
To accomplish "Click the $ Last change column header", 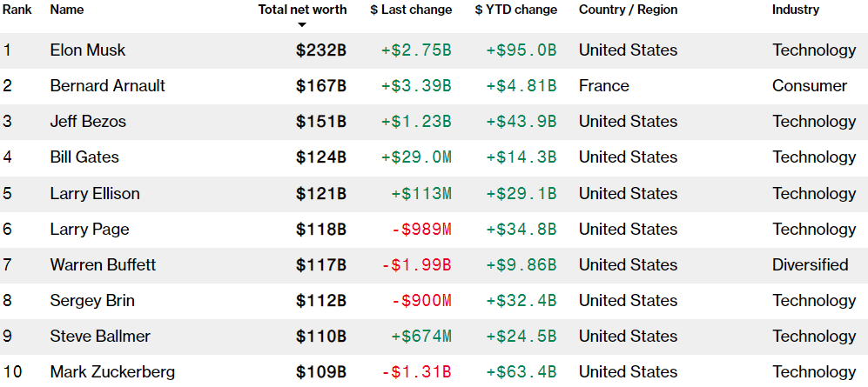I will click(411, 10).
